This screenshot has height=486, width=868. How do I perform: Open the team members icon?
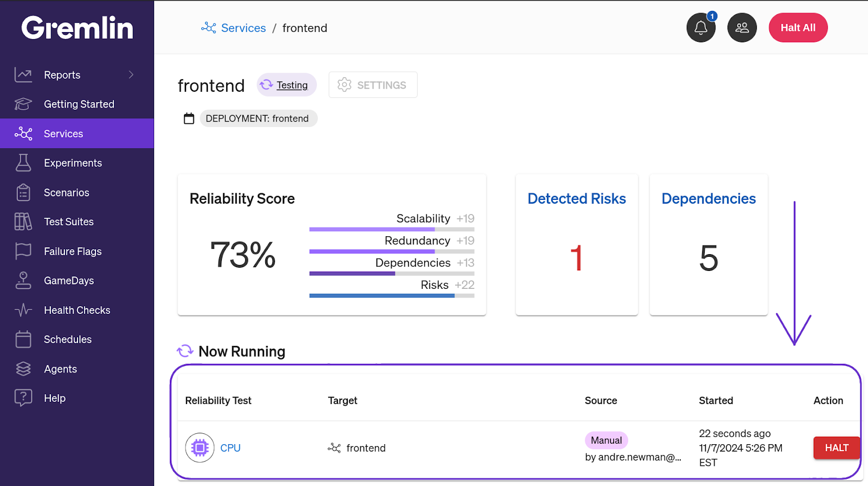pyautogui.click(x=742, y=28)
